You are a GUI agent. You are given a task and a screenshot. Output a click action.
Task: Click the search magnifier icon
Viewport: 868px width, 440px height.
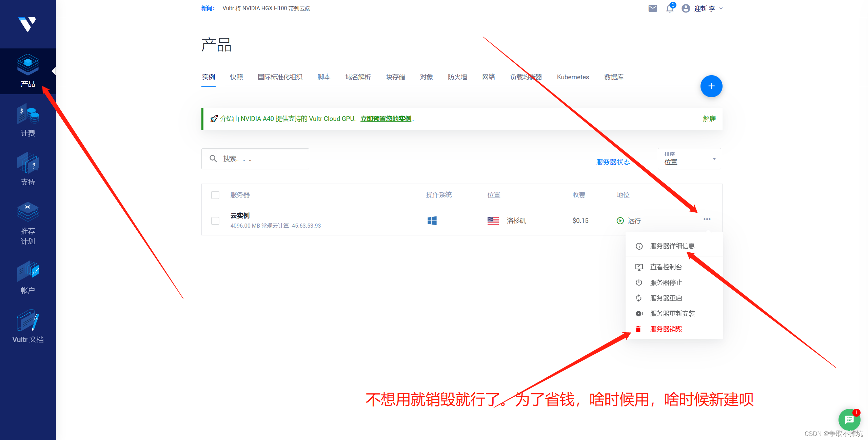coord(213,159)
